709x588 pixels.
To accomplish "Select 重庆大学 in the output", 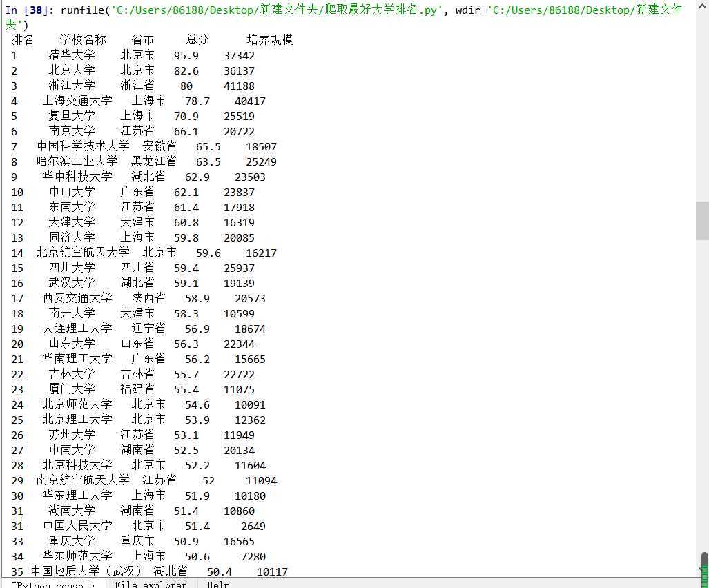I will [72, 541].
